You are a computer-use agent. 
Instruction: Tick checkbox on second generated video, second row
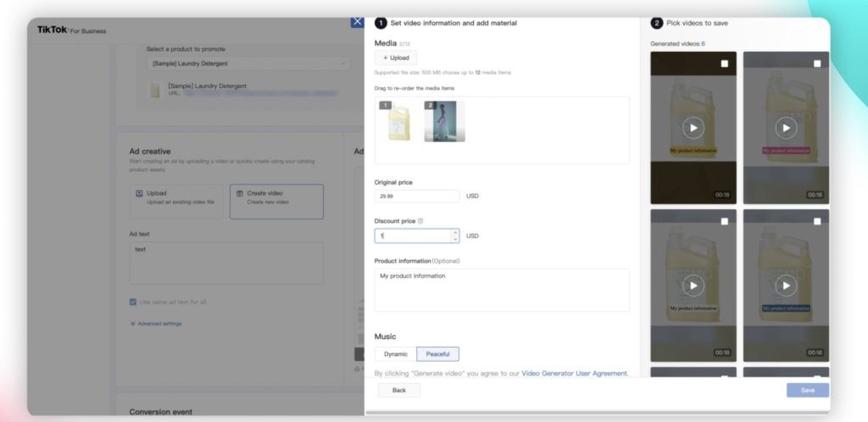pos(817,221)
